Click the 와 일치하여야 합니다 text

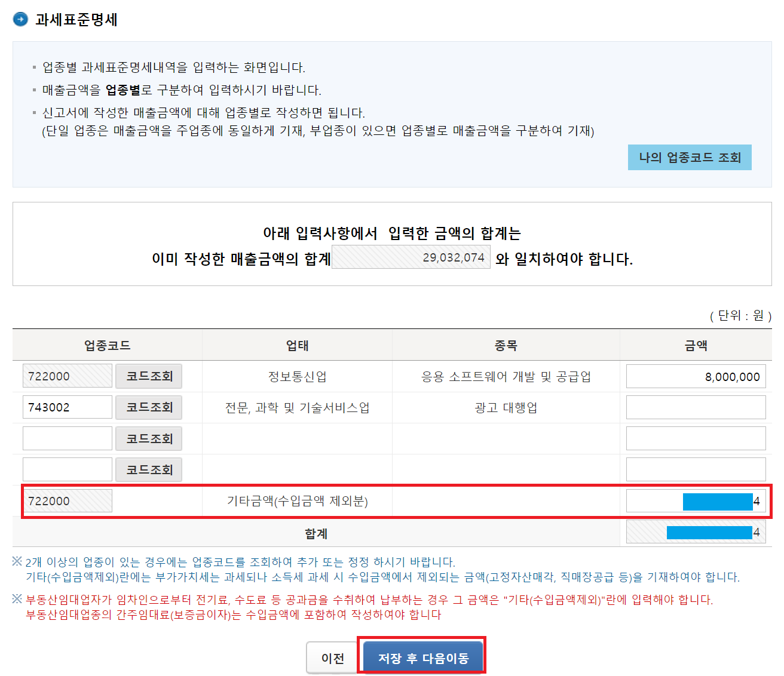[564, 259]
